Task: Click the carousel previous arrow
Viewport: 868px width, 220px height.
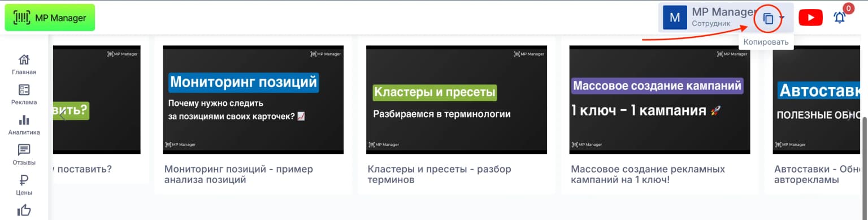Action: click(63, 115)
